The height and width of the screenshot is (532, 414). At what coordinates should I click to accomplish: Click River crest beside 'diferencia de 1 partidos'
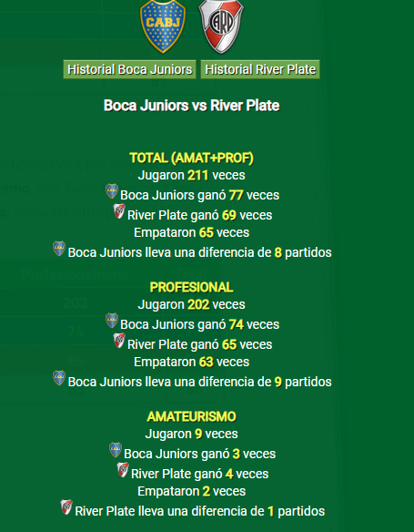click(66, 506)
